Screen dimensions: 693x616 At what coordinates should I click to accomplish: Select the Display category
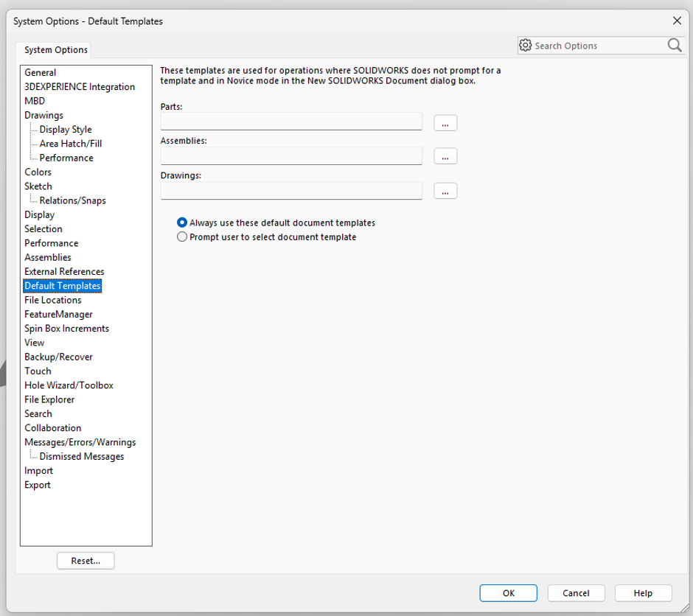[x=39, y=214]
